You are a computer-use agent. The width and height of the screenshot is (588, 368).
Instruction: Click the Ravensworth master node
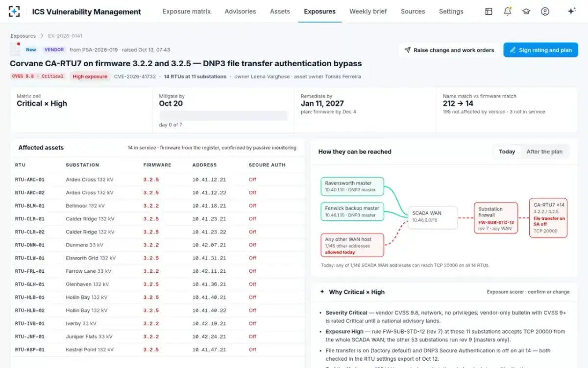[x=352, y=186]
